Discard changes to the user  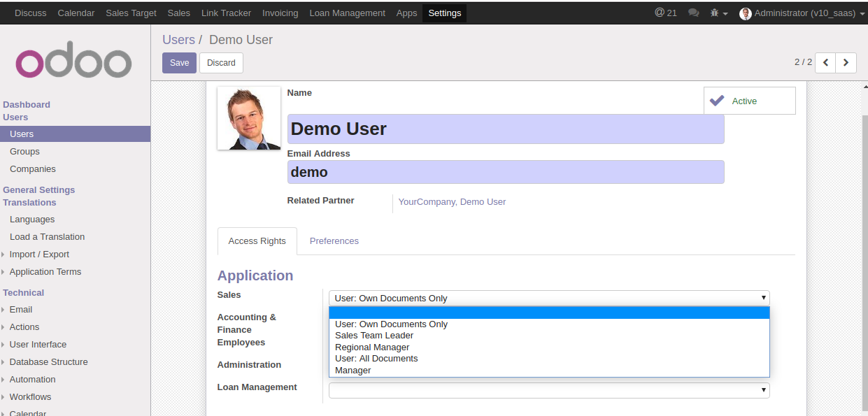pyautogui.click(x=221, y=63)
